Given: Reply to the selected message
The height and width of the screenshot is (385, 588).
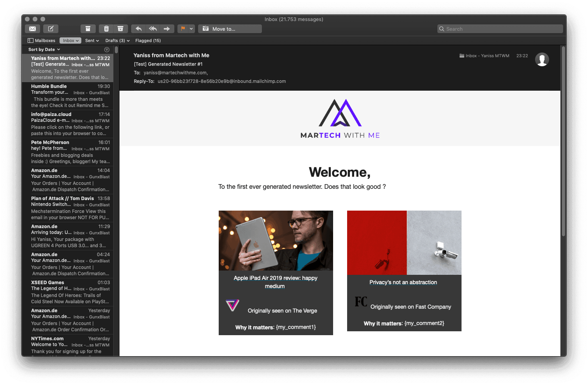Looking at the screenshot, I should pos(138,29).
